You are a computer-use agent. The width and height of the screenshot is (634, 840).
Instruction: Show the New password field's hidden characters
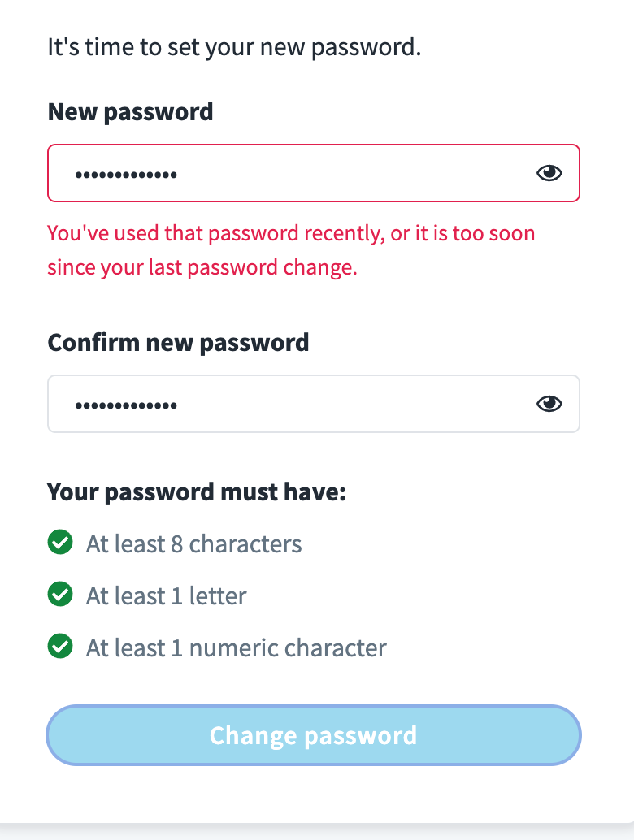[x=549, y=172]
